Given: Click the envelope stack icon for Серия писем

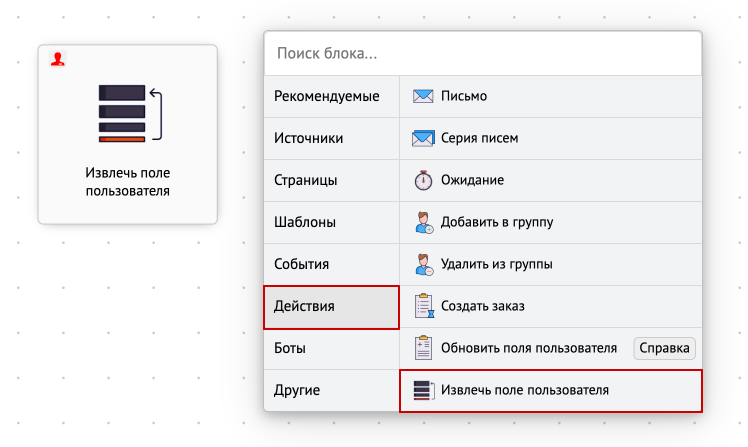Looking at the screenshot, I should [423, 138].
